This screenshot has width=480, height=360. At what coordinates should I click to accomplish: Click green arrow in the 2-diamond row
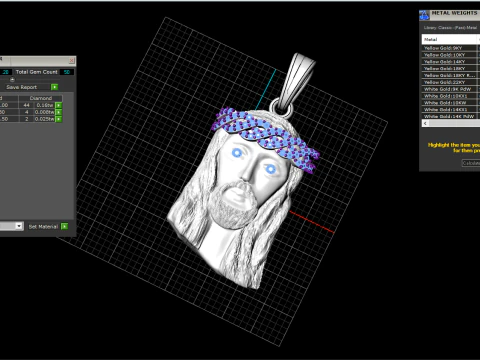click(x=59, y=119)
